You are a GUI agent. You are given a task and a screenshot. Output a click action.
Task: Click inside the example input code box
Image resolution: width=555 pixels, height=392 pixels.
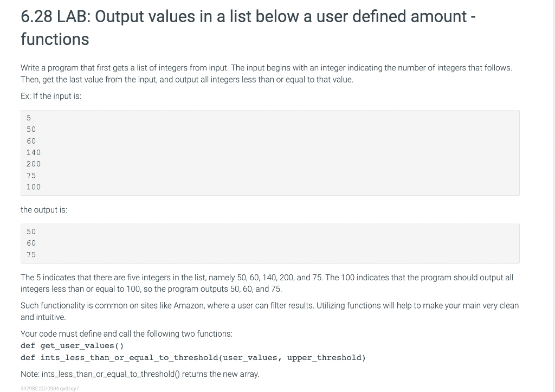(270, 152)
